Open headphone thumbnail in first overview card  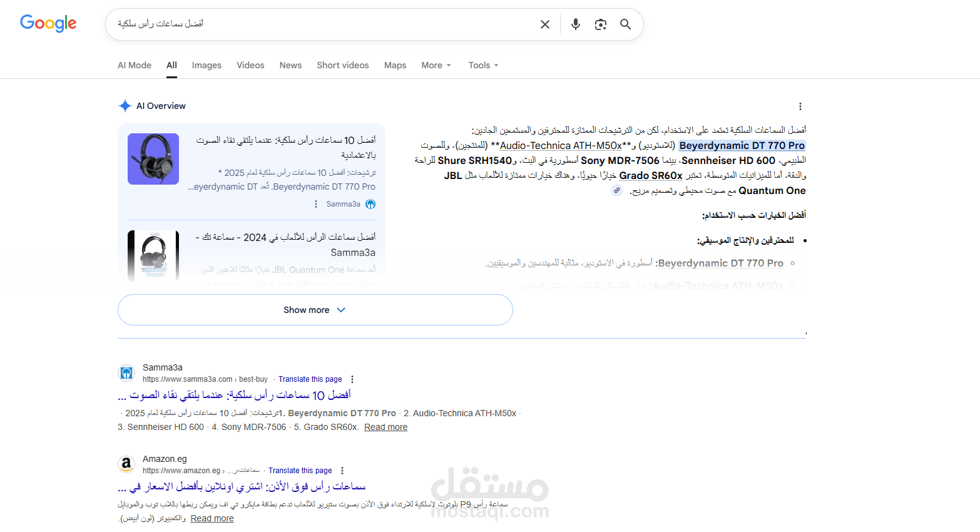click(153, 159)
